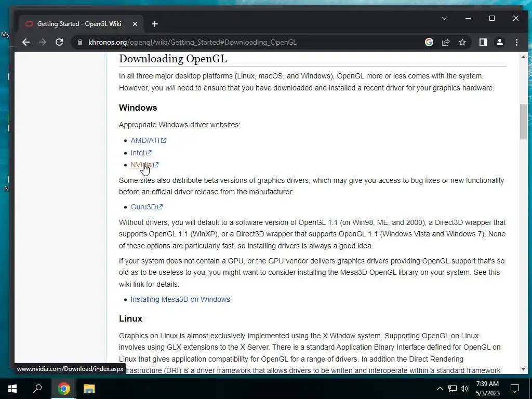Open Chrome's three-dot menu
This screenshot has width=532, height=399.
[516, 42]
